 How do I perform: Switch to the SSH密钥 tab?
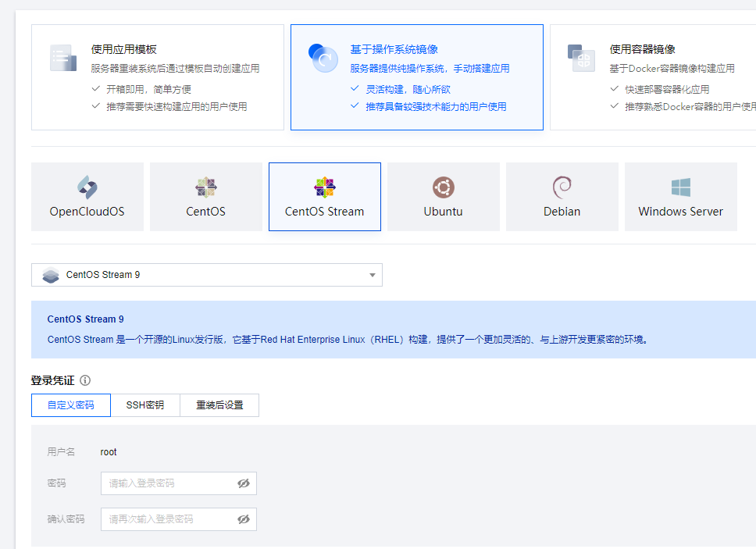(145, 405)
